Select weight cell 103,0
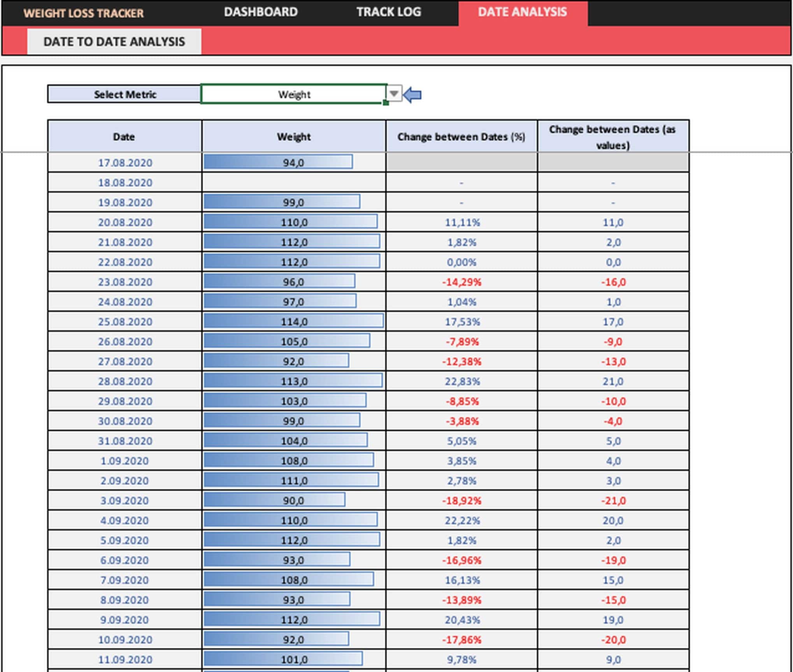Image resolution: width=793 pixels, height=672 pixels. 294,401
